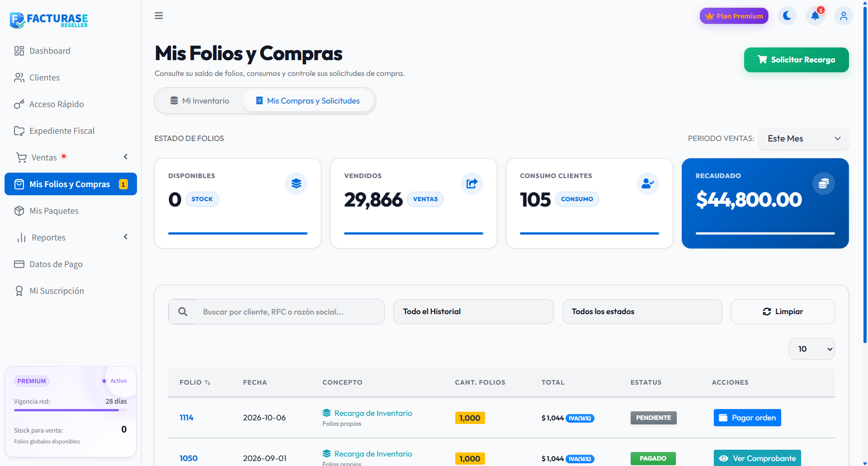Click the Mis Paquetes box icon
868x466 pixels.
point(19,211)
